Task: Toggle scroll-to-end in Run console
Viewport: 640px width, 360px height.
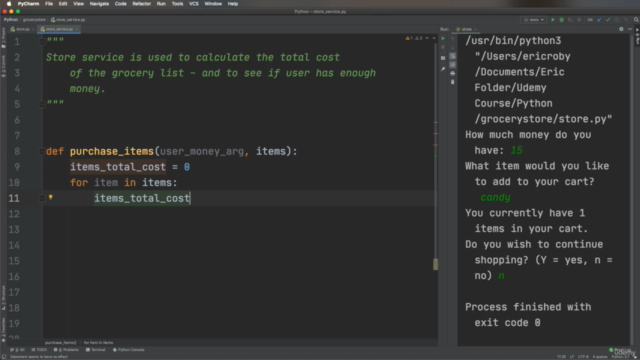Action: pyautogui.click(x=452, y=64)
